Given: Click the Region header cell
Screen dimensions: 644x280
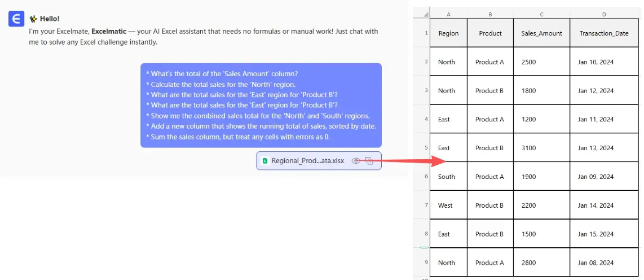Looking at the screenshot, I should click(x=448, y=33).
